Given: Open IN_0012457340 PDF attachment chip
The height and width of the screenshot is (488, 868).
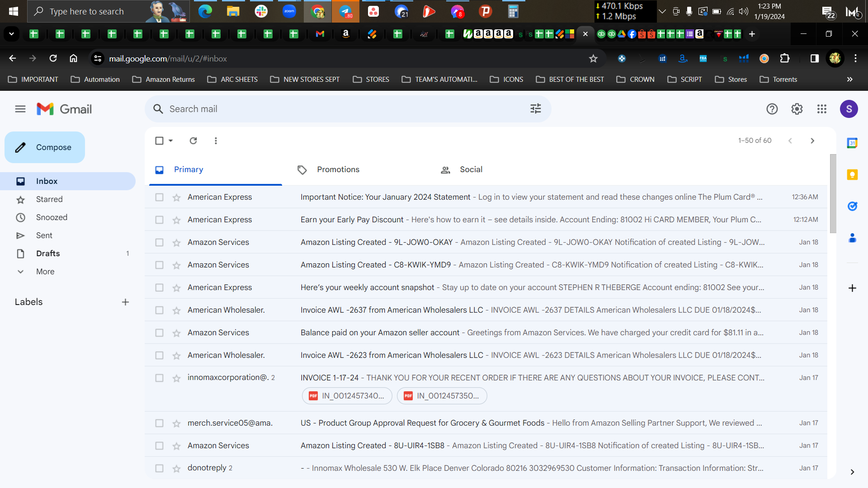Looking at the screenshot, I should [x=347, y=396].
